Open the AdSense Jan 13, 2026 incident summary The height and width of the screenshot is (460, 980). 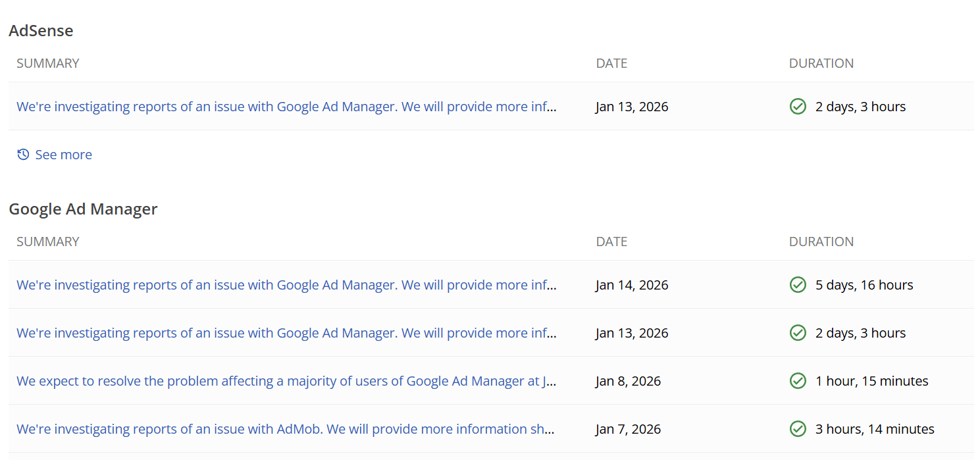286,107
